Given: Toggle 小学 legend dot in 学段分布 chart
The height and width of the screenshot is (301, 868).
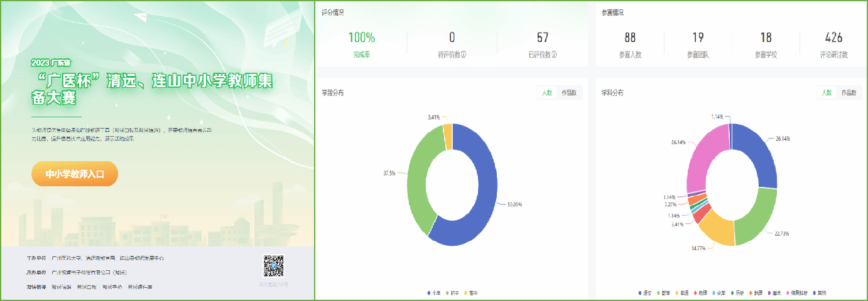Looking at the screenshot, I should pos(430,293).
